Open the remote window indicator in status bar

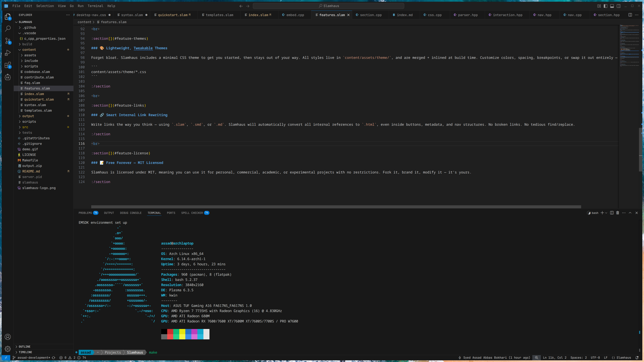[6, 358]
